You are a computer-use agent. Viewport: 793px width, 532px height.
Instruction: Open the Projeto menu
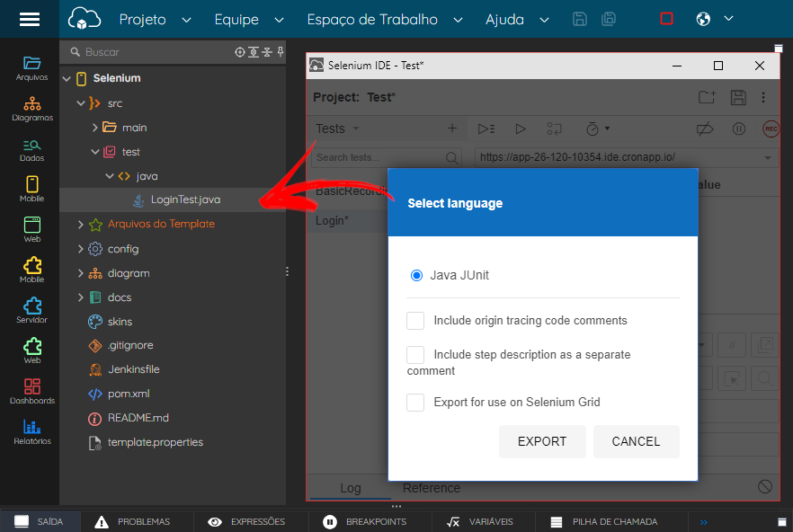click(x=155, y=19)
